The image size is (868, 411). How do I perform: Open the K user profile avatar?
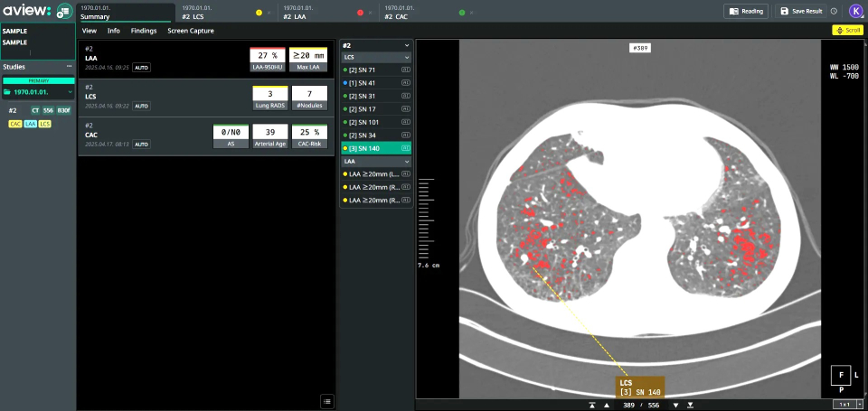855,11
